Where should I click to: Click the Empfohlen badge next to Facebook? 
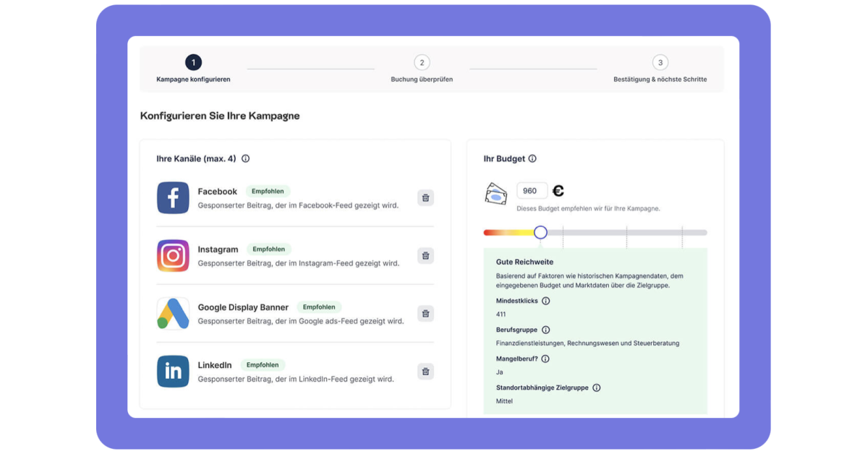[267, 192]
